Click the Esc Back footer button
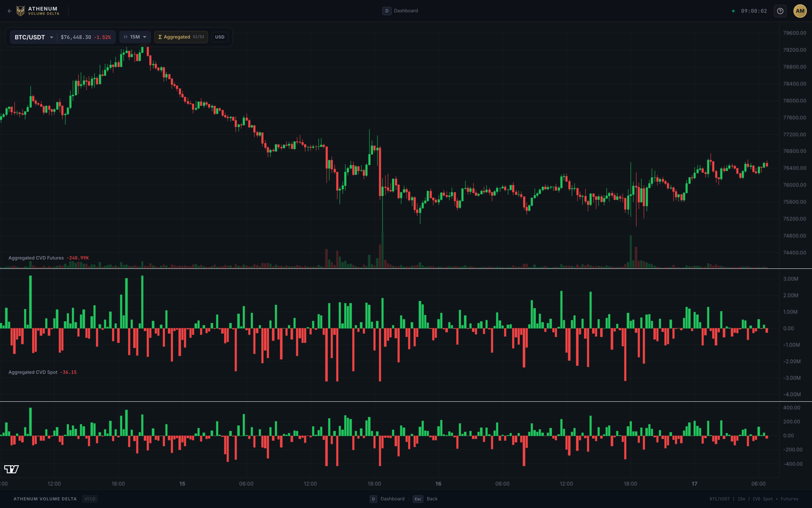This screenshot has height=508, width=812. coord(425,499)
